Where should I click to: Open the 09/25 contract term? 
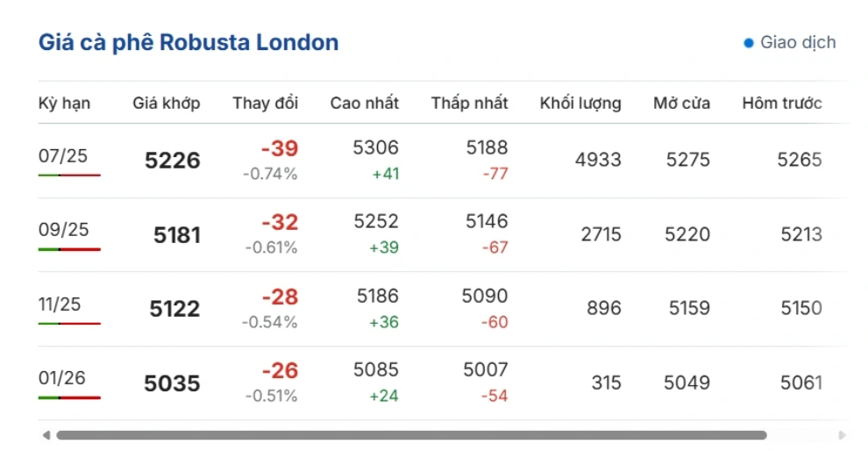[x=63, y=229]
